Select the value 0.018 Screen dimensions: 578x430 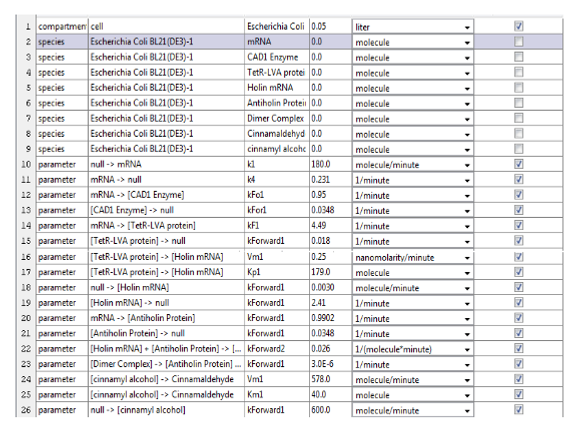click(x=331, y=241)
